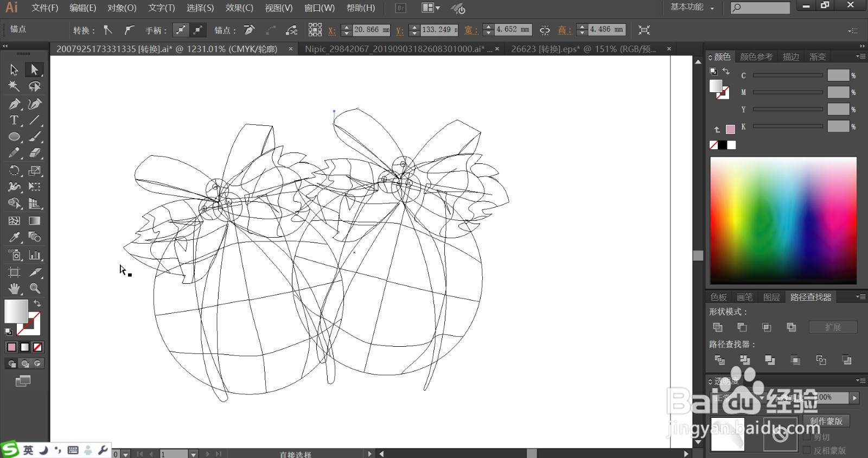The width and height of the screenshot is (868, 458).
Task: Select the Shape Builder tool
Action: 14,203
